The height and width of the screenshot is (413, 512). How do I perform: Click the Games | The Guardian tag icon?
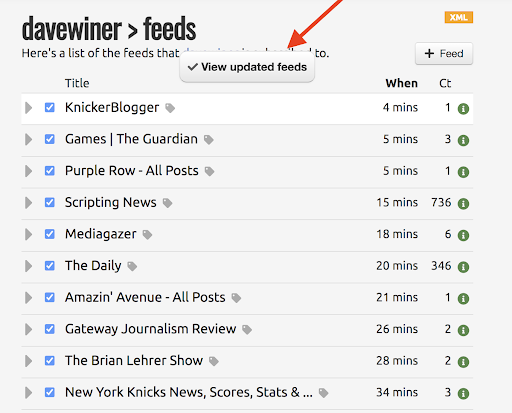click(x=209, y=140)
